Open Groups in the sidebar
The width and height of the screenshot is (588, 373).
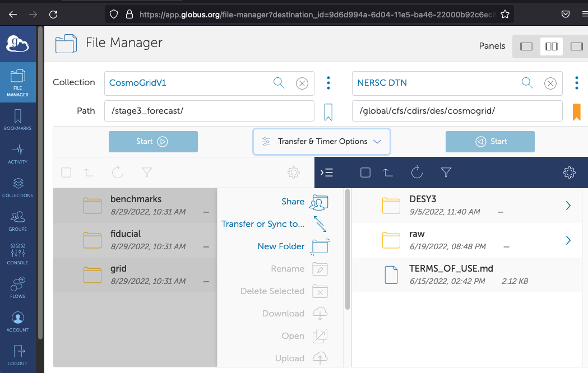[x=17, y=221]
